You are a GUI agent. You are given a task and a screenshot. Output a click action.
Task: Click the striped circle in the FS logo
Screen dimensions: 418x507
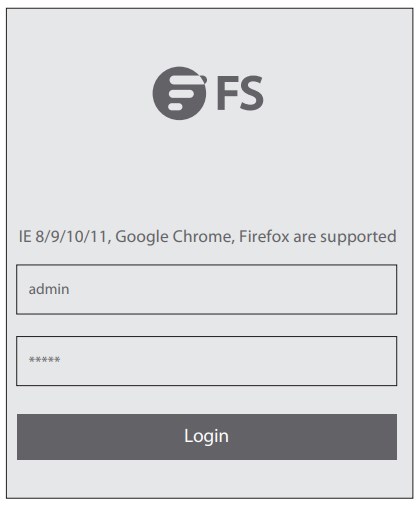coord(180,93)
